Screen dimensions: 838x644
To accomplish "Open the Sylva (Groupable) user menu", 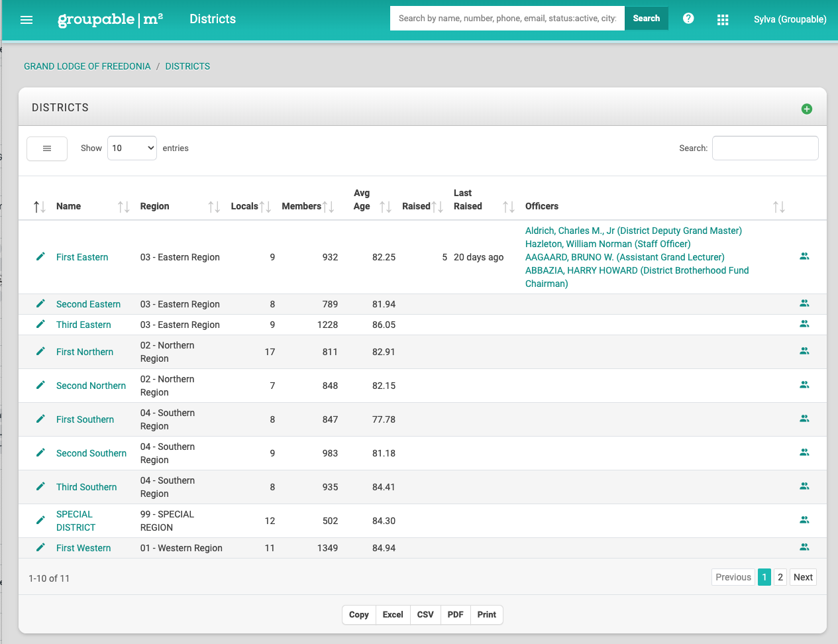I will click(x=790, y=19).
